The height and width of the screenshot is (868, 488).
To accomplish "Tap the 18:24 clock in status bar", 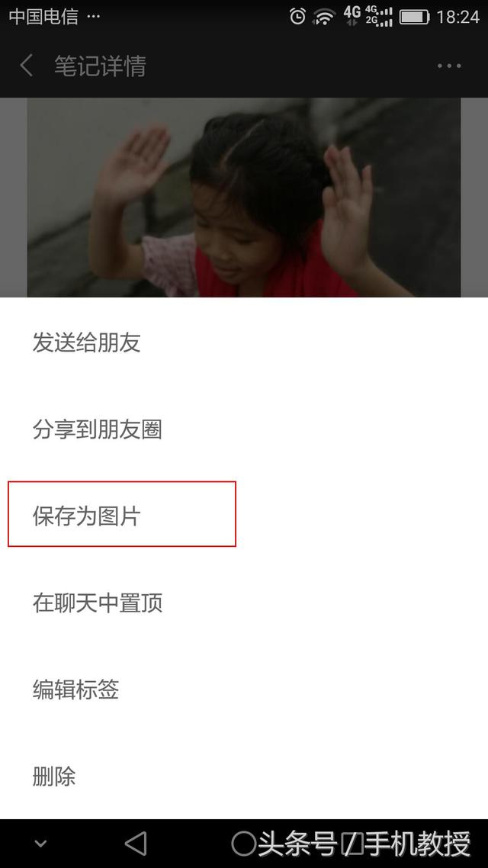I will coord(457,17).
